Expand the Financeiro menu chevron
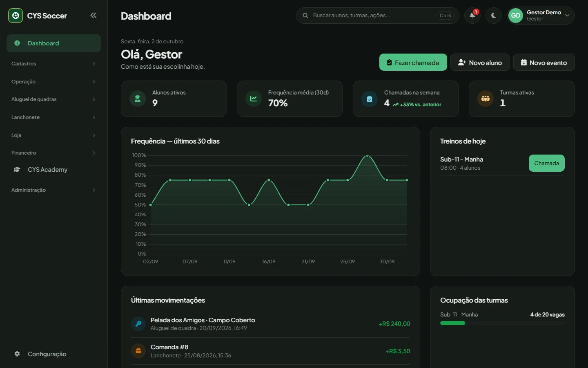 coord(94,153)
